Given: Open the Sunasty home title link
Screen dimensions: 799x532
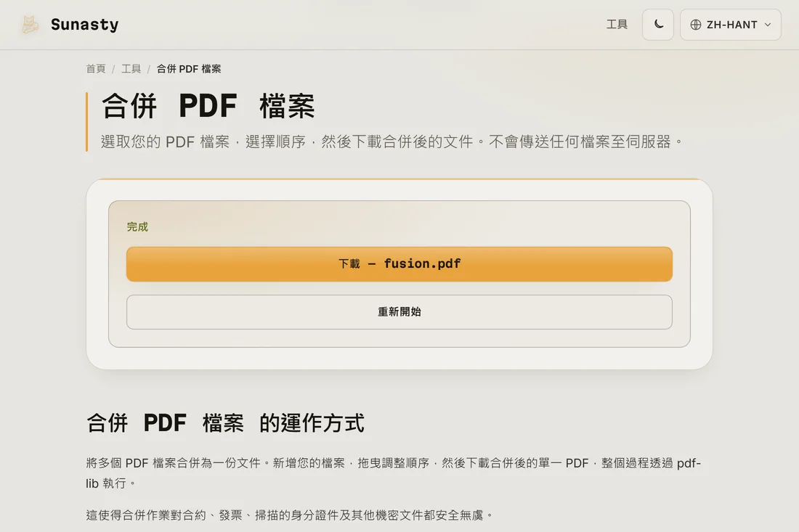Looking at the screenshot, I should tap(84, 25).
